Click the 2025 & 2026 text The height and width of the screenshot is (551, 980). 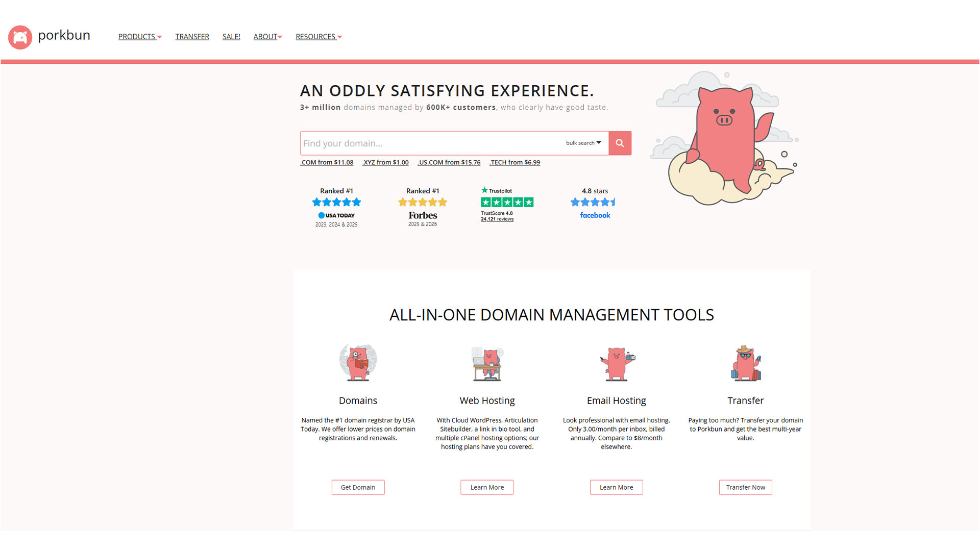[x=423, y=224]
